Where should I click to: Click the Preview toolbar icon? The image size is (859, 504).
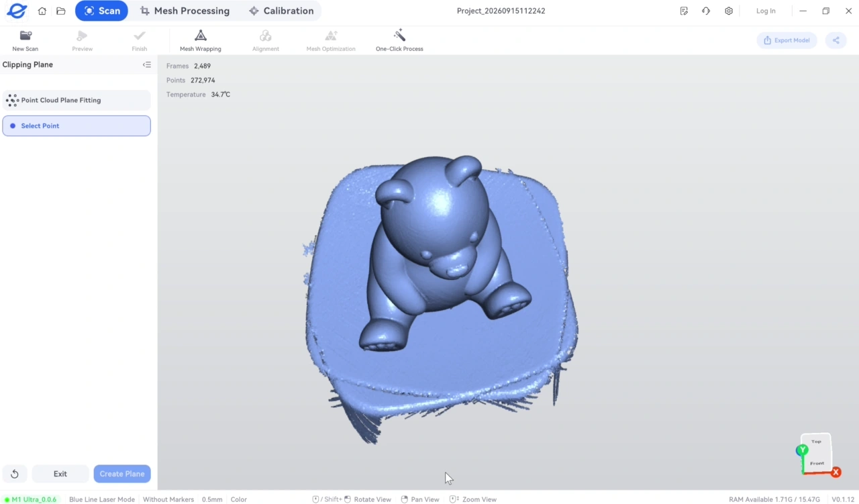(83, 40)
